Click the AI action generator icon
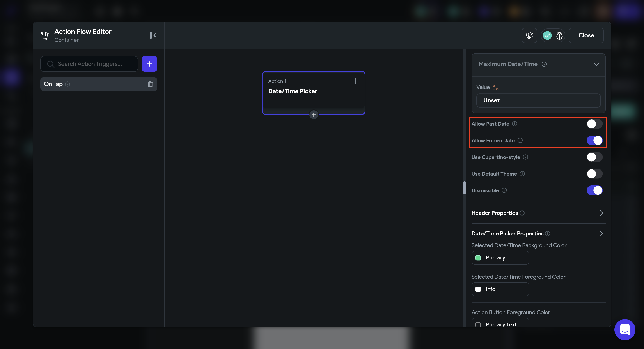Image resolution: width=644 pixels, height=349 pixels. pyautogui.click(x=529, y=36)
